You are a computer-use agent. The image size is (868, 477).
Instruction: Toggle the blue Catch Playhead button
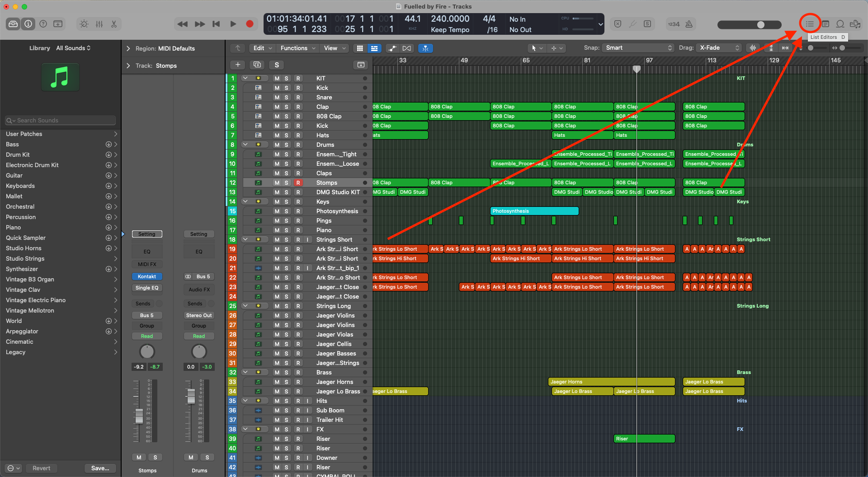tap(425, 48)
